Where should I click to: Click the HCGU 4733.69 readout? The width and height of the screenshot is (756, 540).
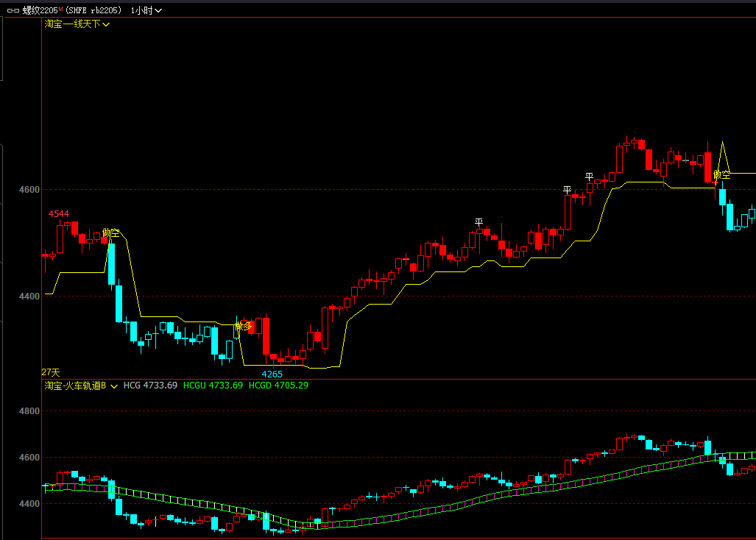pyautogui.click(x=213, y=386)
